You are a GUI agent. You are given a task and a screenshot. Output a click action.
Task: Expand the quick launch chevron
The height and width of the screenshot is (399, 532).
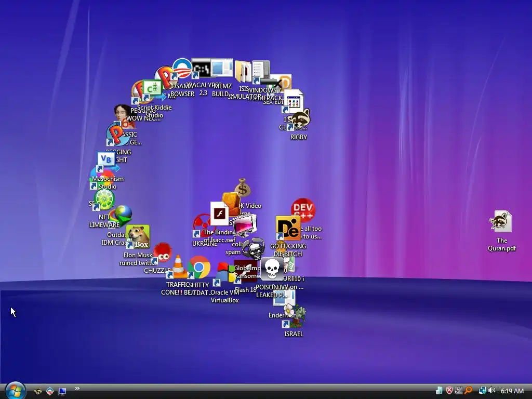(77, 389)
